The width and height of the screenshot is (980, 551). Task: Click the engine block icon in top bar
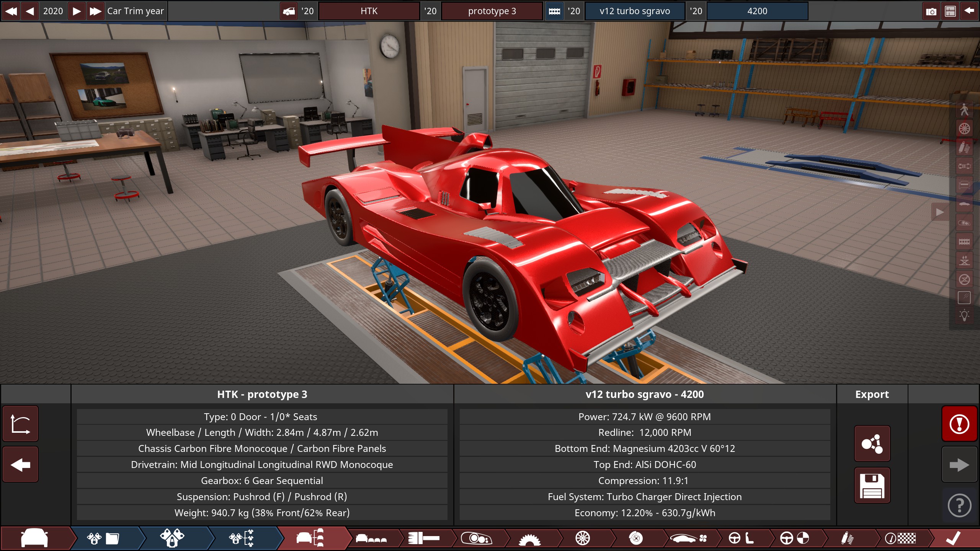pyautogui.click(x=554, y=11)
